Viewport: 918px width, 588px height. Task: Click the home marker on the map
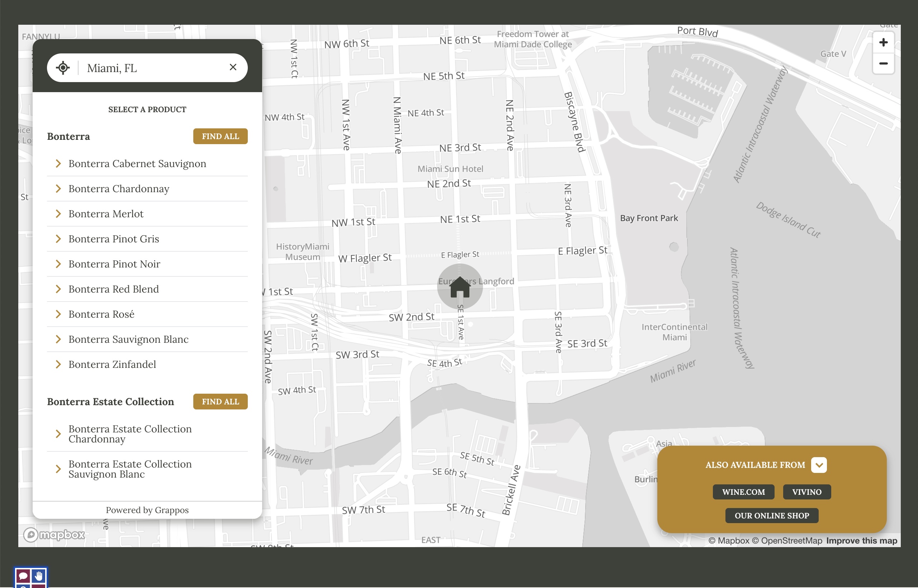pos(460,287)
